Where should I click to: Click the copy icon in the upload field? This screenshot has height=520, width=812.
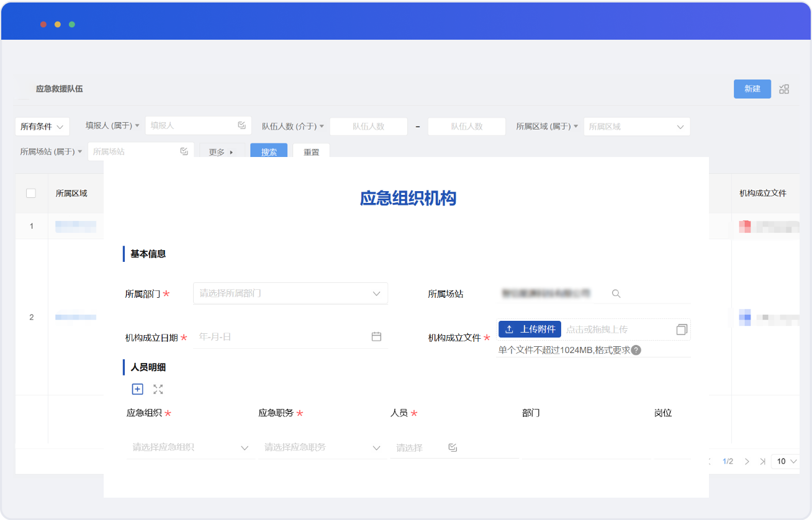(682, 329)
